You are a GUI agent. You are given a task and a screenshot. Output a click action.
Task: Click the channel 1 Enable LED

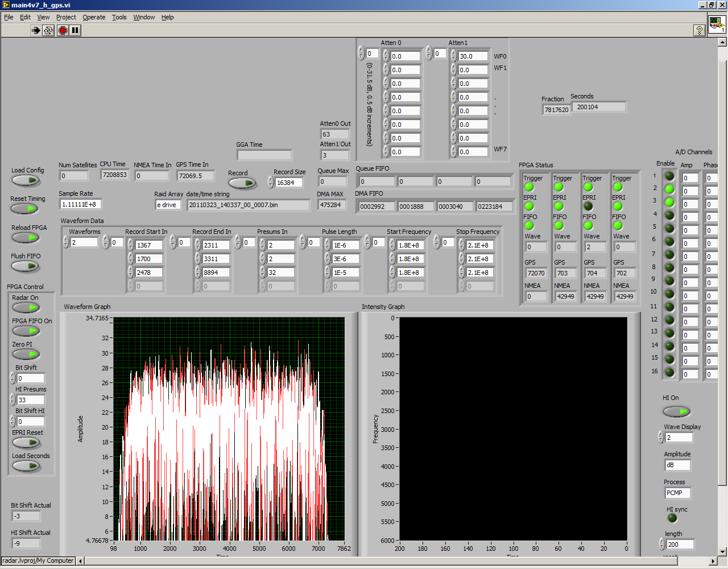(x=669, y=176)
